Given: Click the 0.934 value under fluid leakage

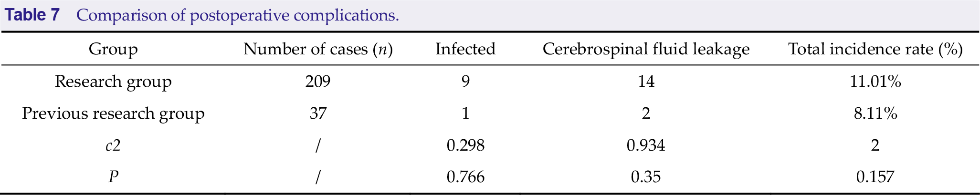Looking at the screenshot, I should point(646,145).
